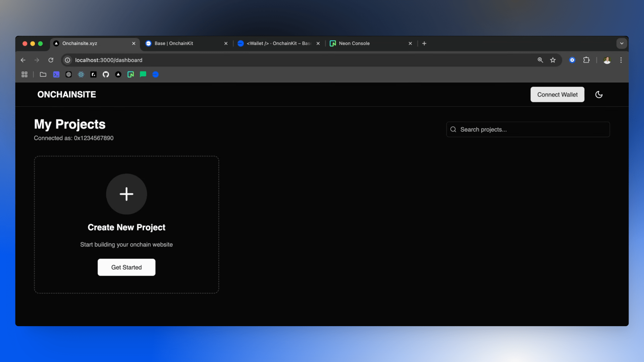This screenshot has height=362, width=644.
Task: Open the Vercel bookmark
Action: (x=118, y=74)
